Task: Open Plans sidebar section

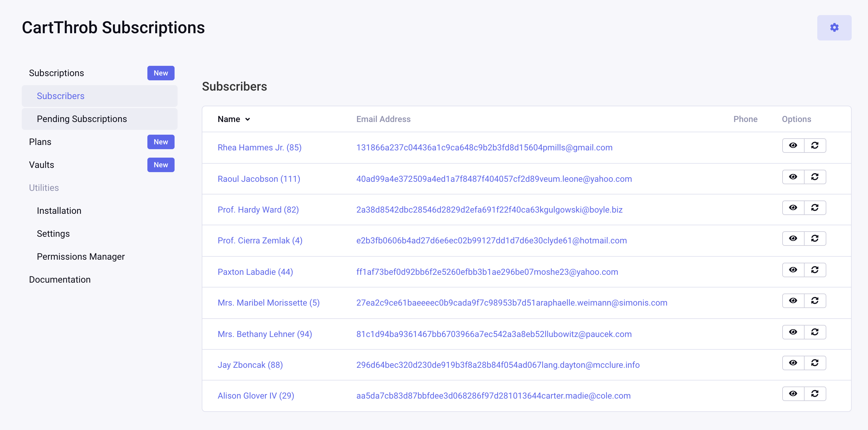Action: pos(40,142)
